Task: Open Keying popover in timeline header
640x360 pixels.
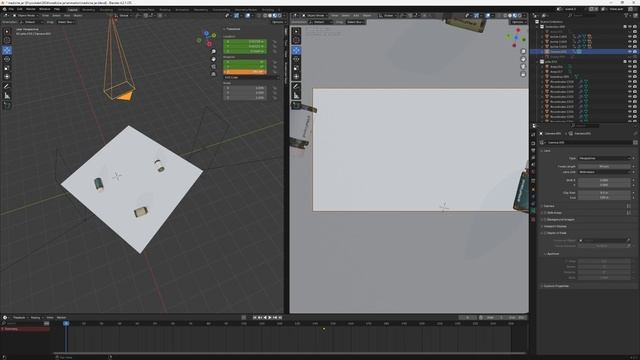Action: [x=36, y=318]
